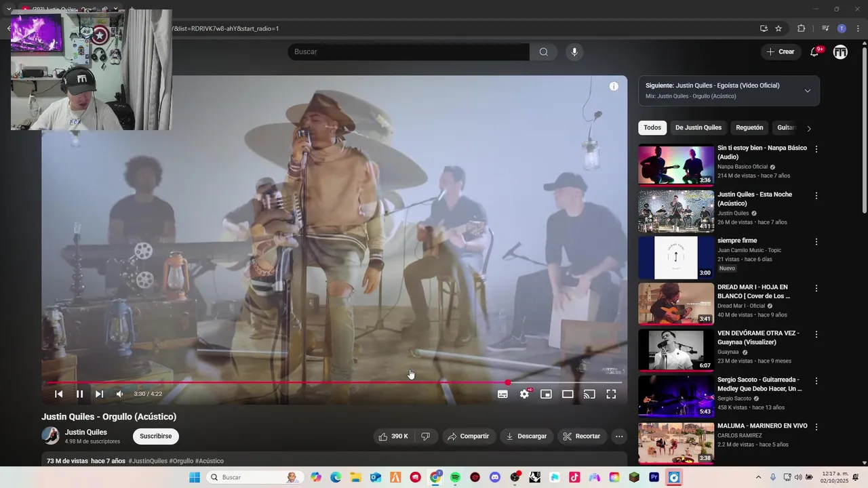Screen dimensions: 868x488
Task: Open Sin ti estoy bien thumbnail
Action: point(676,165)
